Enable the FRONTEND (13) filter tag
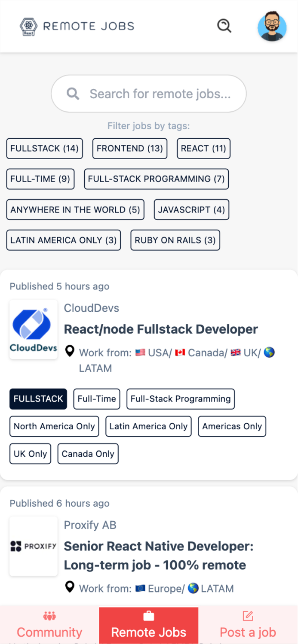 click(129, 149)
